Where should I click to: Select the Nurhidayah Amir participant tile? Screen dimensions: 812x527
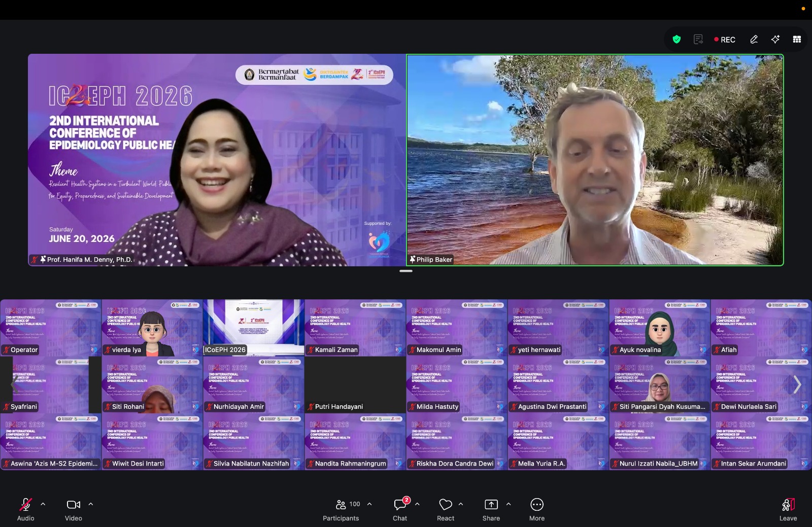(x=254, y=384)
